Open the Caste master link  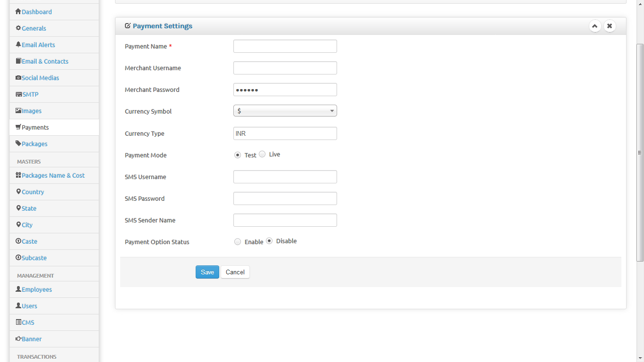point(30,241)
